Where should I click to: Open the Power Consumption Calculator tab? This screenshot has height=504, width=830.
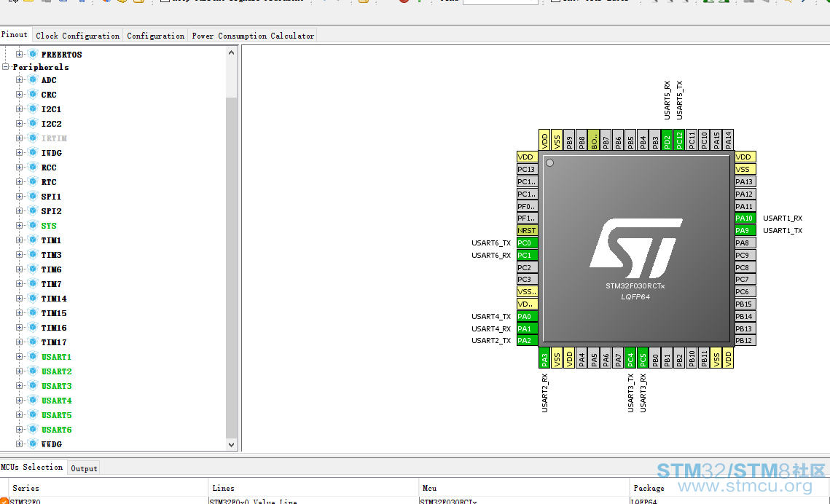point(253,36)
